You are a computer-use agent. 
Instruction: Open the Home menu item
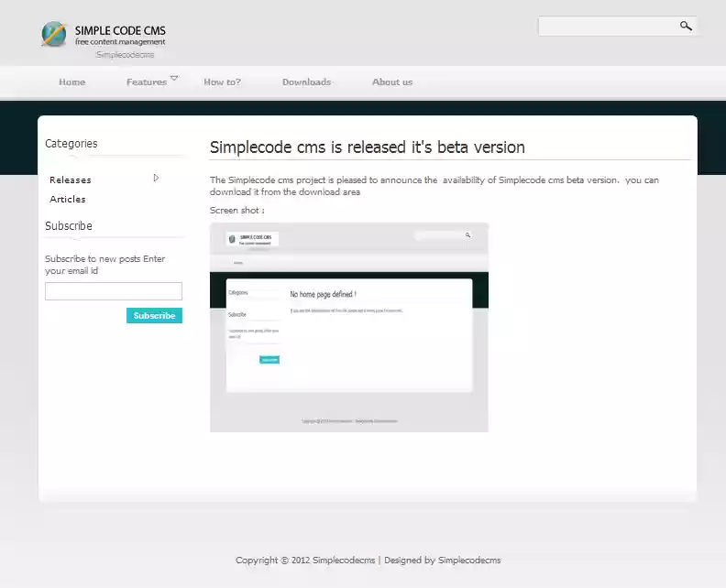[71, 82]
